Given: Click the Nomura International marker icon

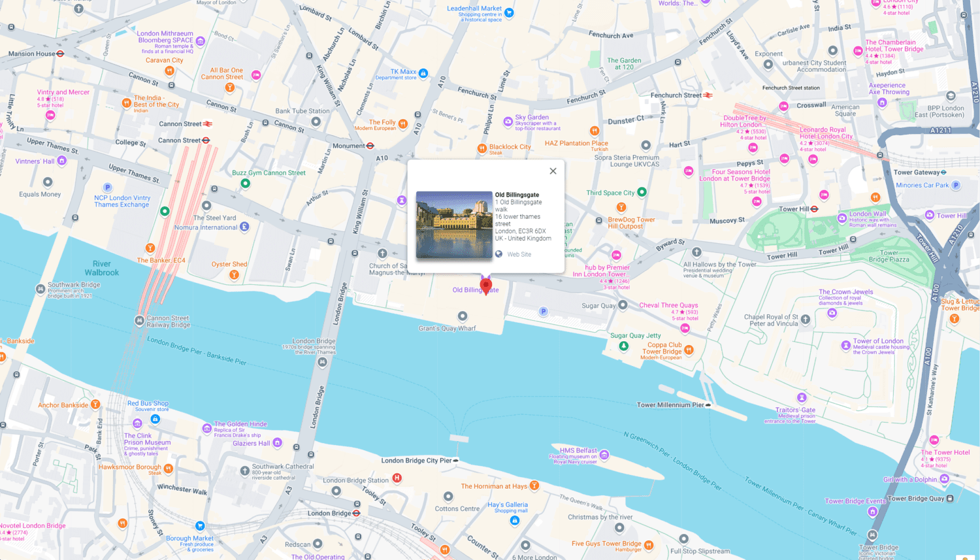Looking at the screenshot, I should 244,227.
